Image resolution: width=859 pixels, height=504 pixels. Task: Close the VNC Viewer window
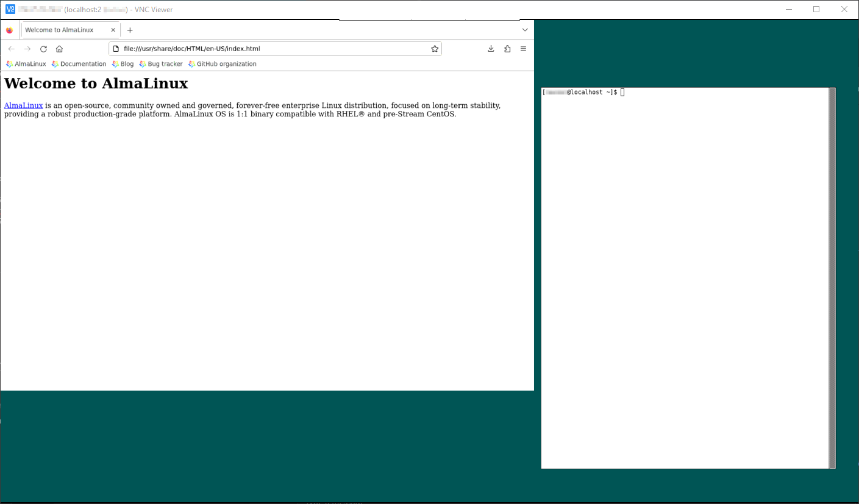(x=844, y=9)
